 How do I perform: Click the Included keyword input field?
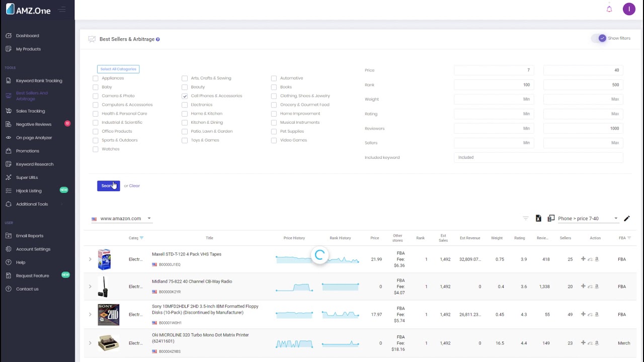click(x=538, y=157)
